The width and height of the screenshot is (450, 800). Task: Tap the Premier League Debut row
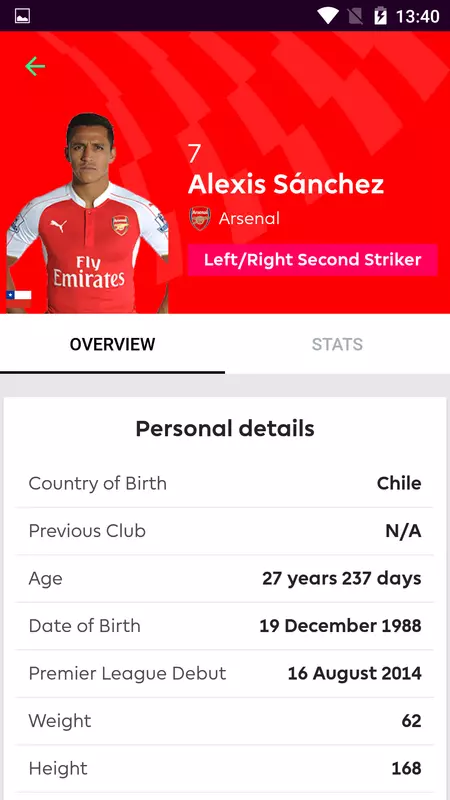225,673
